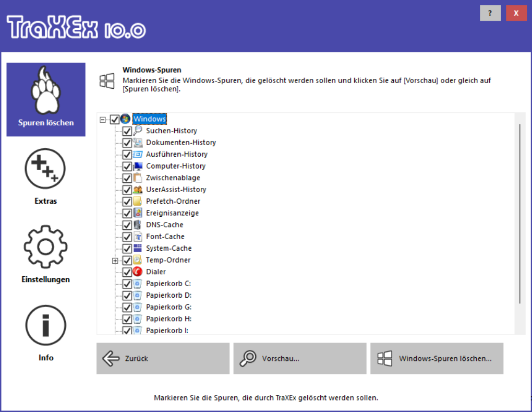Image resolution: width=532 pixels, height=412 pixels.
Task: Select the Zwischenablage label
Action: coord(173,178)
